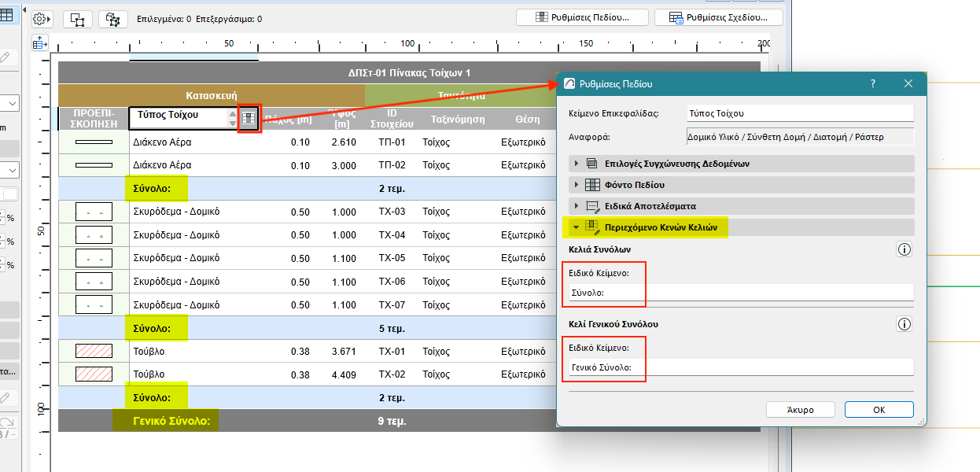Click the ΤΧ-02 ID cell
Screen dimensions: 980x472
392,374
